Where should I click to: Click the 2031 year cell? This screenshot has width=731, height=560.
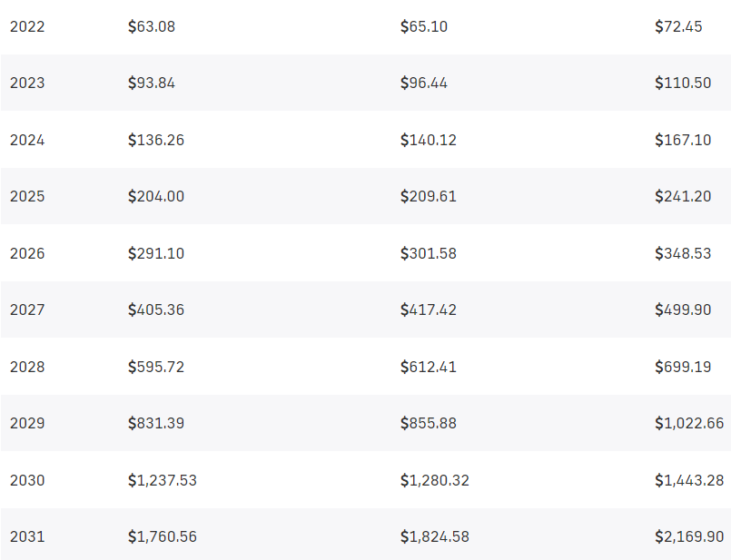click(x=27, y=536)
